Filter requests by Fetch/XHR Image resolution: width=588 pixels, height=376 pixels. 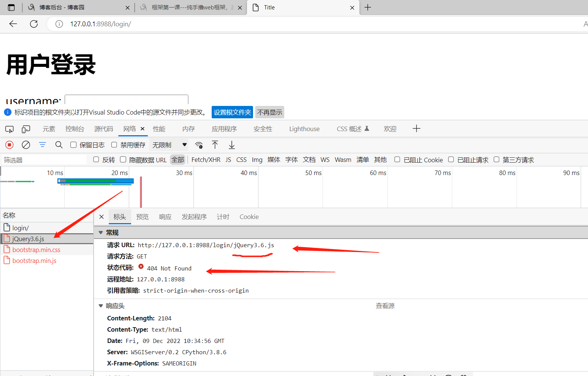(206, 160)
